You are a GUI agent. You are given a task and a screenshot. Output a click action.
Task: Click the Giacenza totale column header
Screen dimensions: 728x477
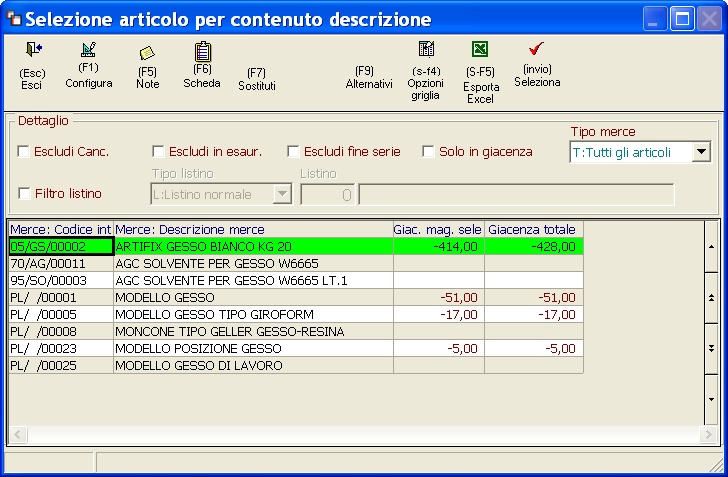click(534, 229)
